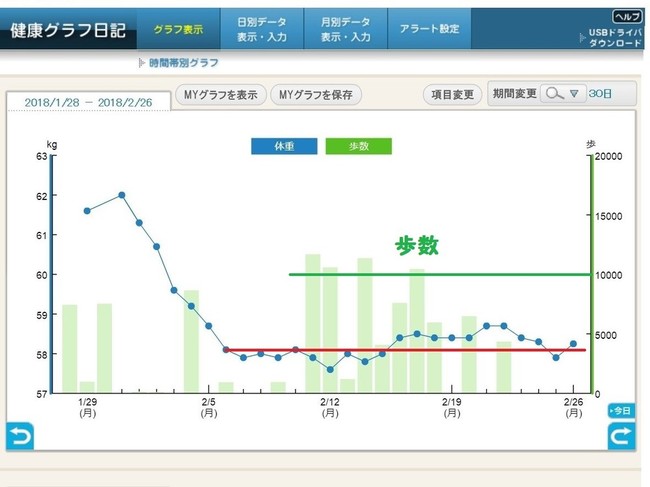Click the 10000 steps axis label
This screenshot has height=487, width=650.
pyautogui.click(x=609, y=275)
